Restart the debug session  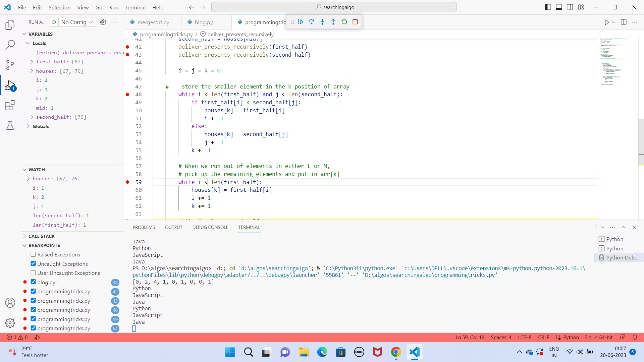pos(344,22)
